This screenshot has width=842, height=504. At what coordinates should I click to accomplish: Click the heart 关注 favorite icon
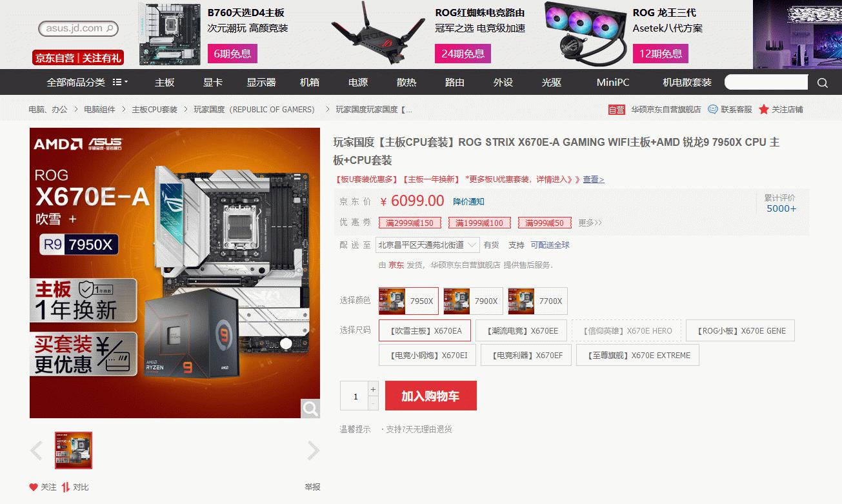click(34, 487)
